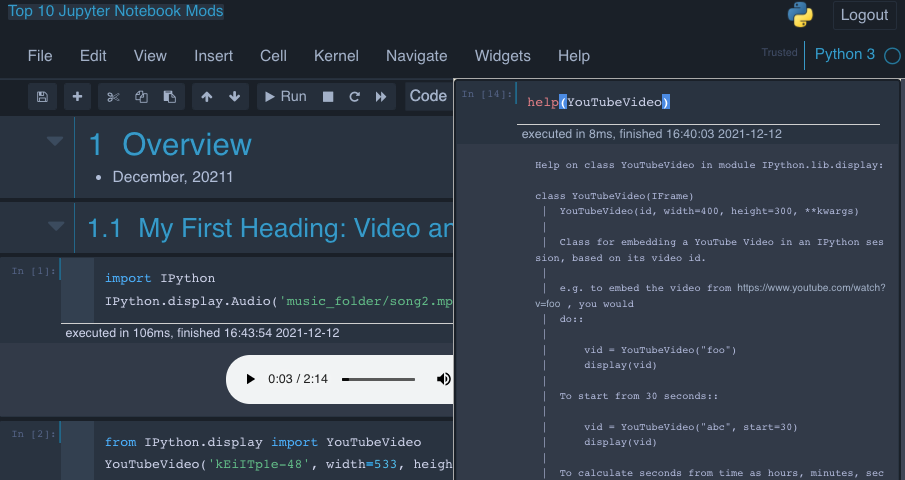The image size is (905, 480).
Task: Click the Python 3 kernel name
Action: [x=844, y=54]
